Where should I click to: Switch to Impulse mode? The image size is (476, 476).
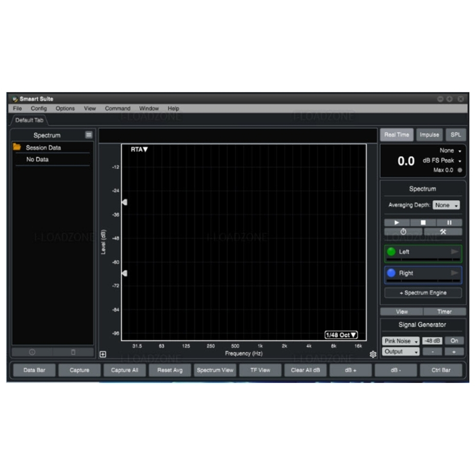429,135
